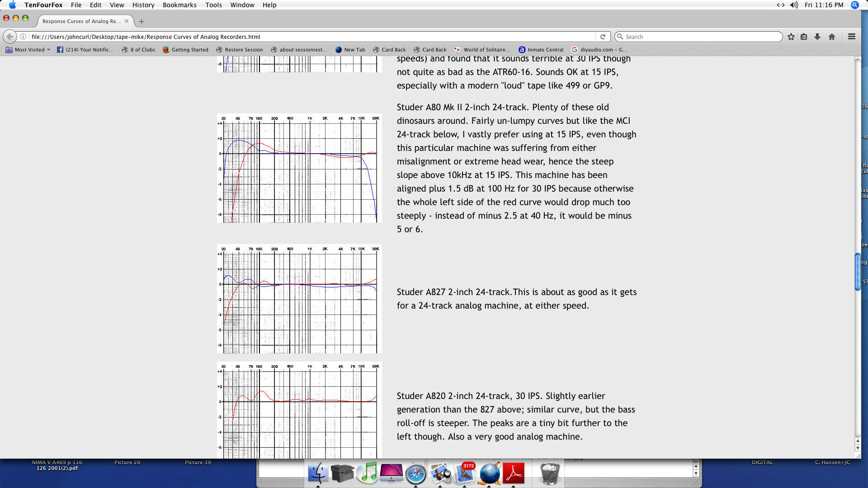Image resolution: width=868 pixels, height=488 pixels.
Task: Open Finder from the Dock
Action: coord(318,474)
